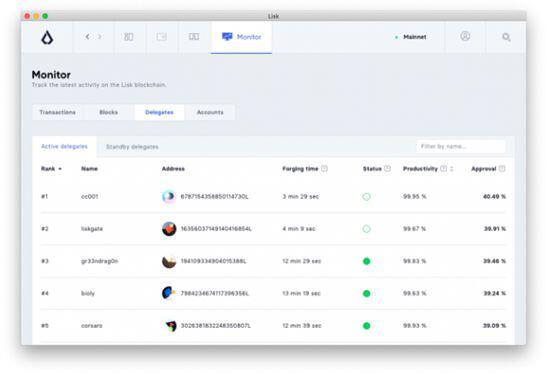
Task: Switch to Standby delegates tab
Action: click(132, 147)
